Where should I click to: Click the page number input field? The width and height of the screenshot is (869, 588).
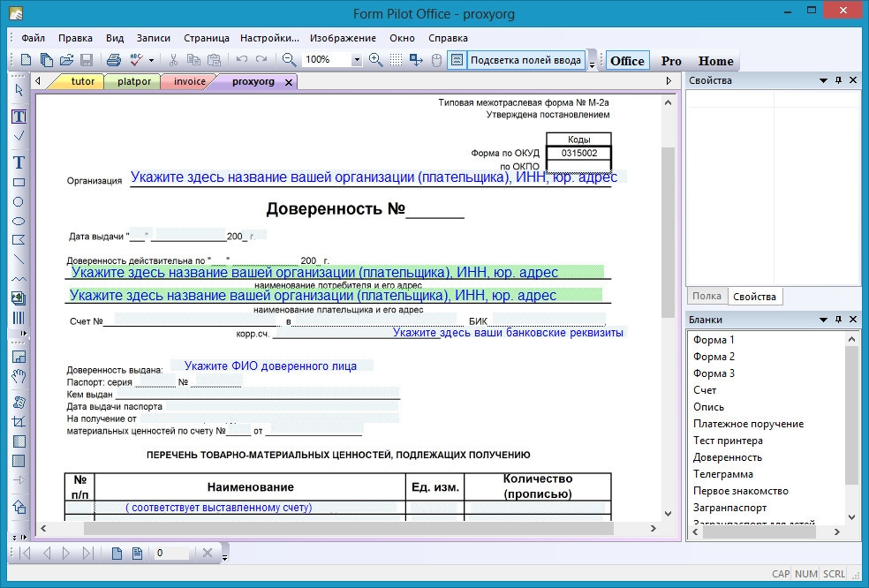pyautogui.click(x=170, y=554)
